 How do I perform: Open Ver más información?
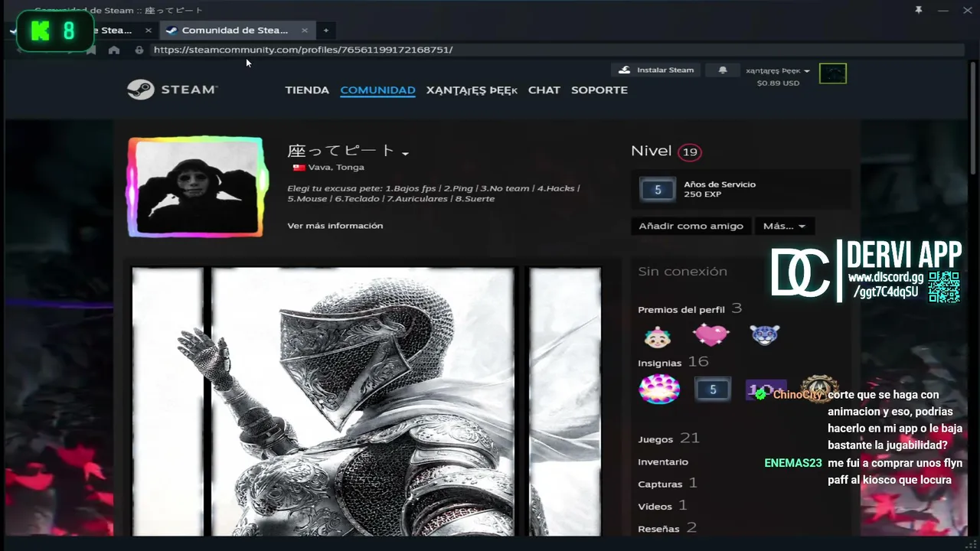[x=335, y=226]
